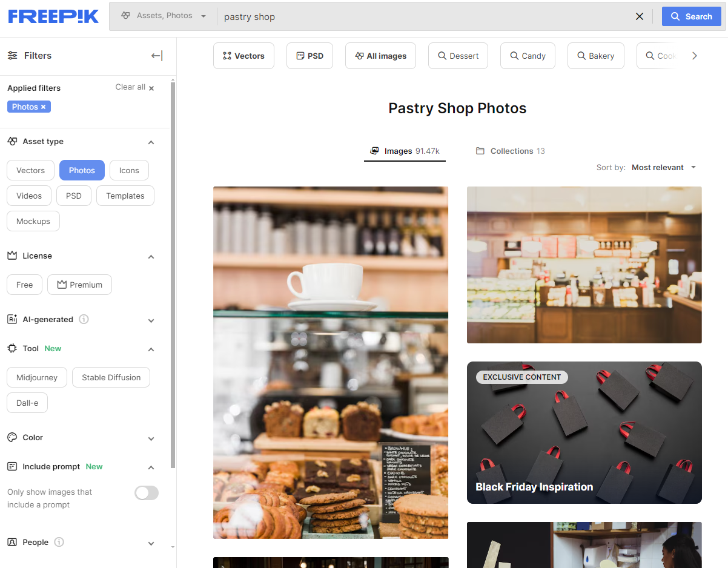
Task: Enable the 'Only show images that include a prompt' switch
Action: [146, 493]
